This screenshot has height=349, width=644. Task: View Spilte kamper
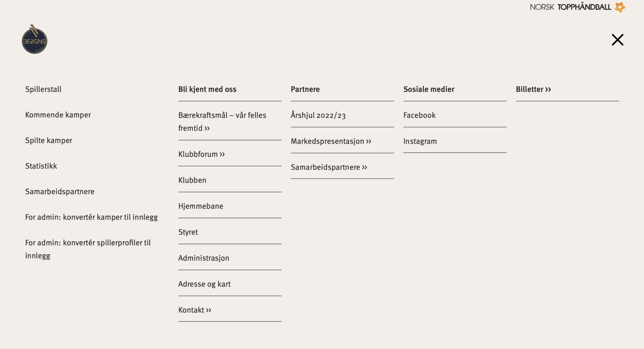click(49, 140)
